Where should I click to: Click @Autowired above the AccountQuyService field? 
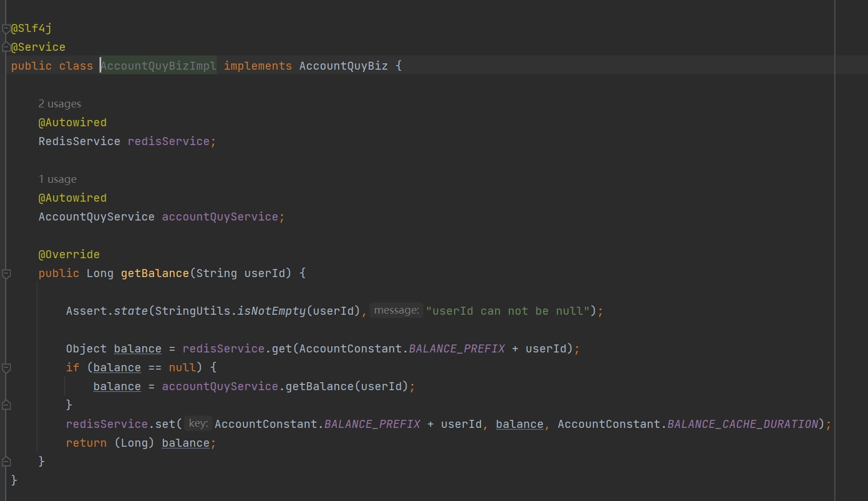(73, 198)
